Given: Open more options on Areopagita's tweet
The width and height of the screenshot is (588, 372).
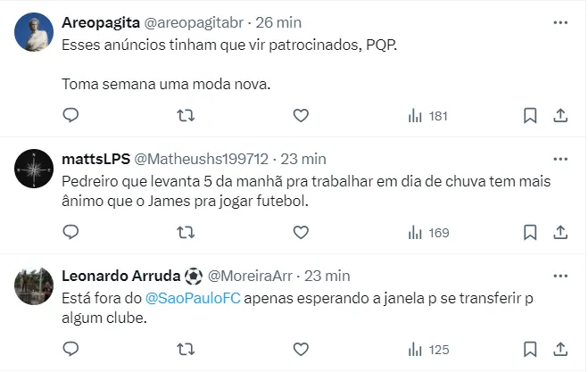Looking at the screenshot, I should tap(559, 21).
